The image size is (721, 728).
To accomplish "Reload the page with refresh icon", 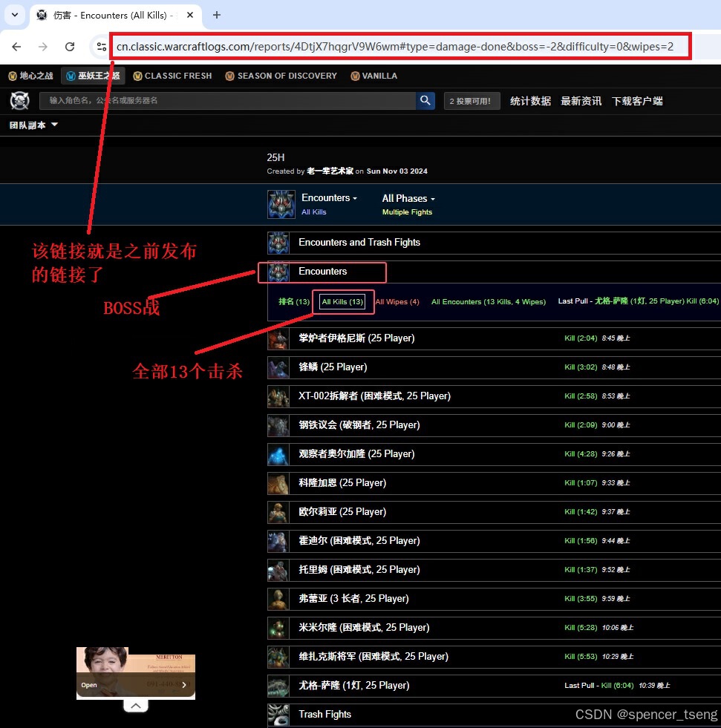I will click(x=70, y=47).
